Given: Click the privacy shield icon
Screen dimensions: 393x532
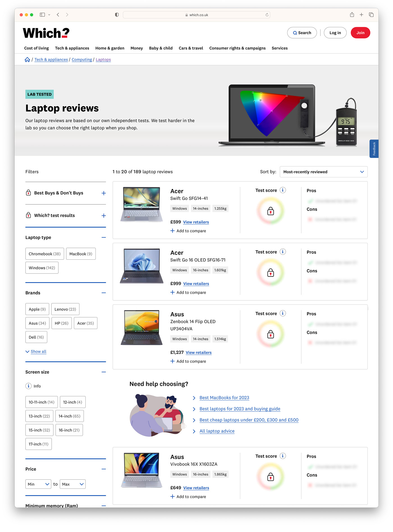Looking at the screenshot, I should pyautogui.click(x=117, y=15).
